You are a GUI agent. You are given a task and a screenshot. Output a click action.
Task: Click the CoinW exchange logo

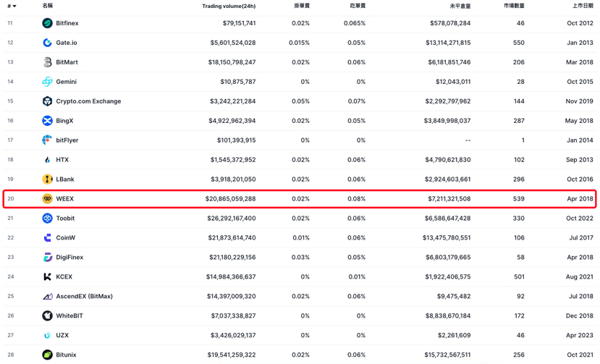coord(47,237)
